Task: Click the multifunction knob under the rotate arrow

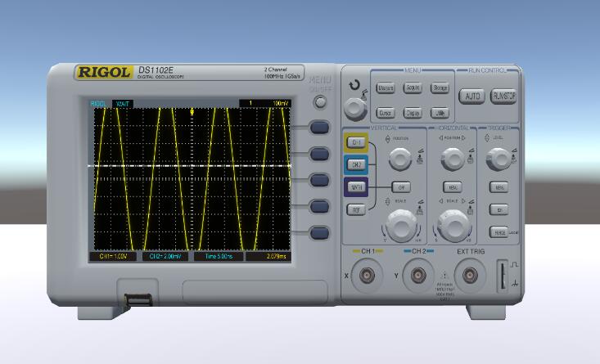Action: pyautogui.click(x=355, y=106)
